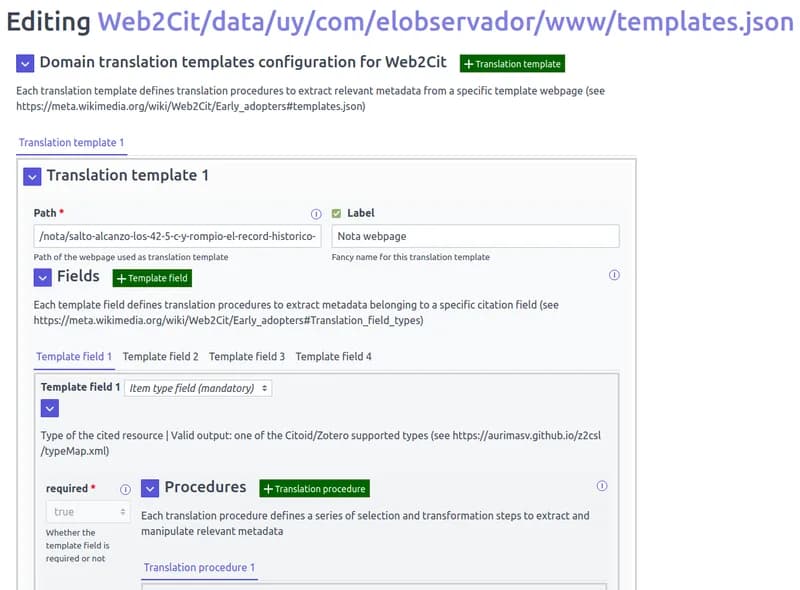Collapse the Template field 1 content
Image resolution: width=800 pixels, height=590 pixels.
pos(49,408)
